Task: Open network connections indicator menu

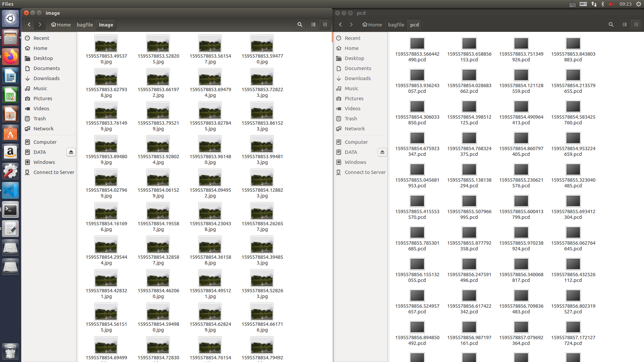Action: click(x=594, y=4)
